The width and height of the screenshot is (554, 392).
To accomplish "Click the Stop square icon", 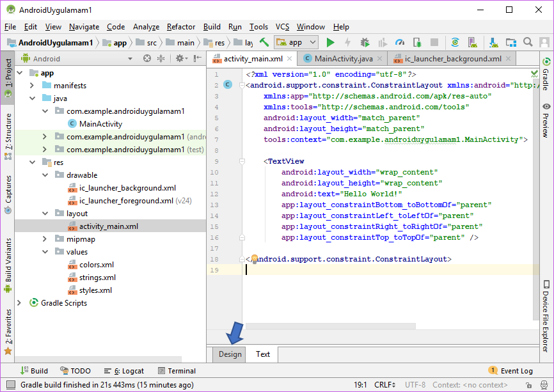I will (x=434, y=43).
